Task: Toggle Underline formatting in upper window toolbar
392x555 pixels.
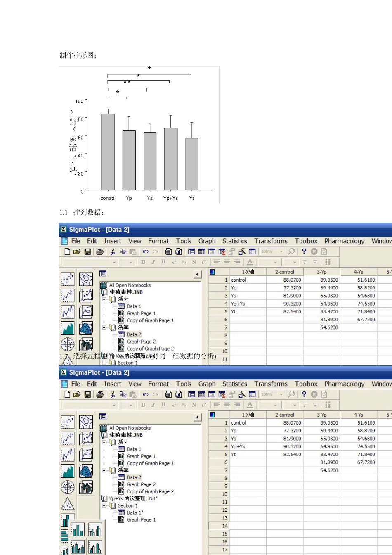Action: point(163,262)
